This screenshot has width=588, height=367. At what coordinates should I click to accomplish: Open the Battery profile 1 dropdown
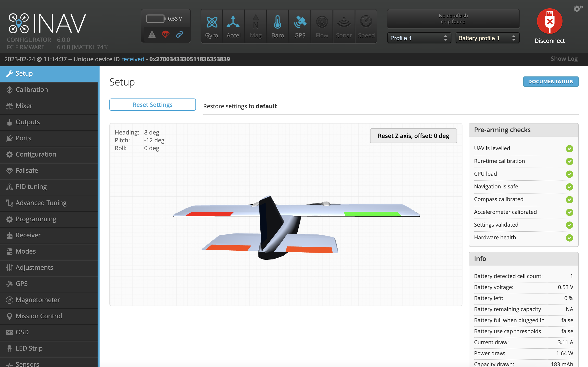click(x=487, y=38)
